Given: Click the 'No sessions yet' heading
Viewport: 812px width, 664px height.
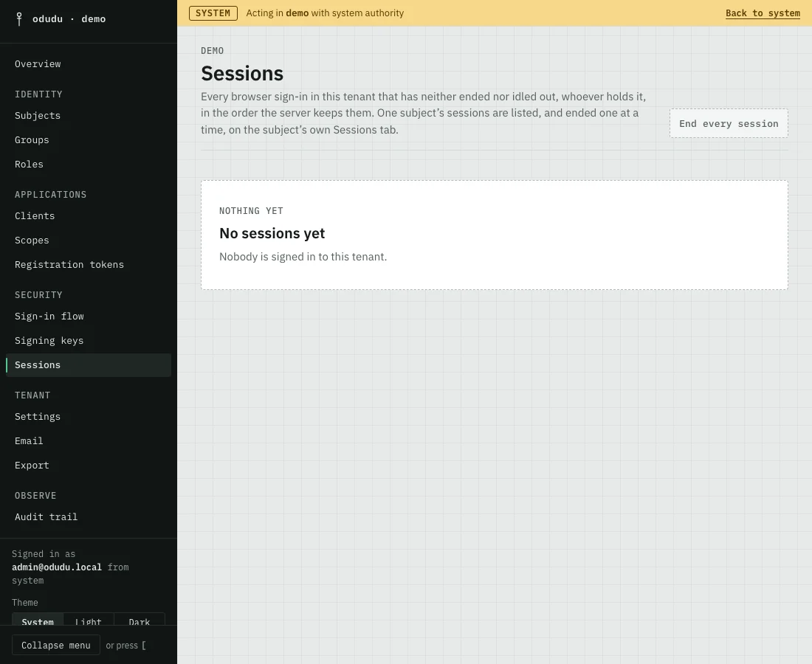Looking at the screenshot, I should 272,233.
